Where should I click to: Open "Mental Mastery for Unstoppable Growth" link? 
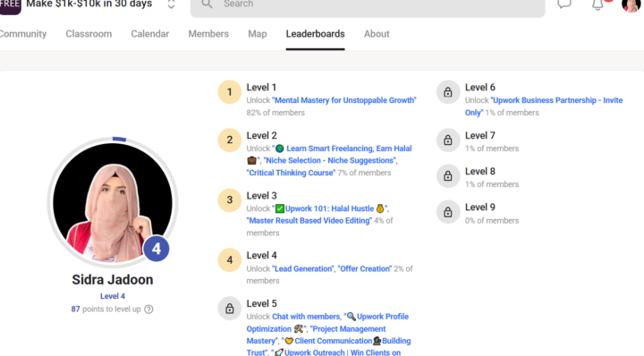coord(344,100)
